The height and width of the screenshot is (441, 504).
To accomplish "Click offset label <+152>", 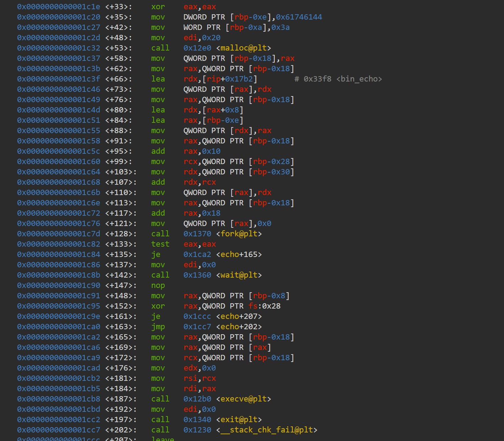I will click(x=121, y=306).
